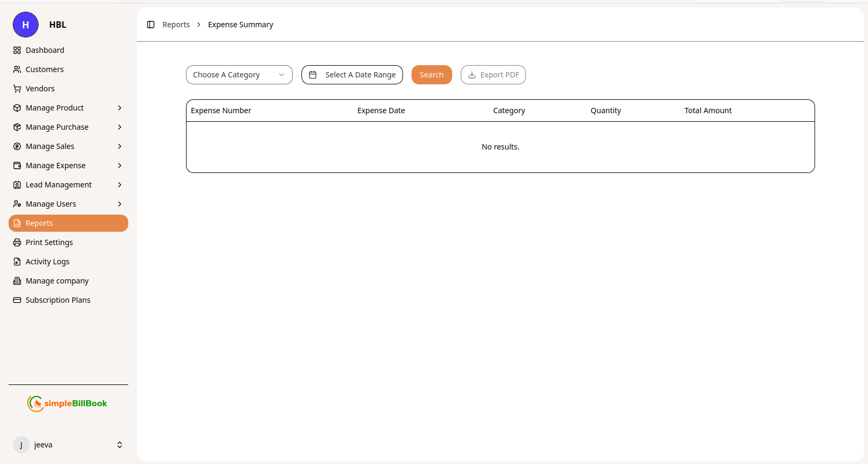Image resolution: width=868 pixels, height=464 pixels.
Task: Select Reports in the sidebar
Action: [68, 223]
